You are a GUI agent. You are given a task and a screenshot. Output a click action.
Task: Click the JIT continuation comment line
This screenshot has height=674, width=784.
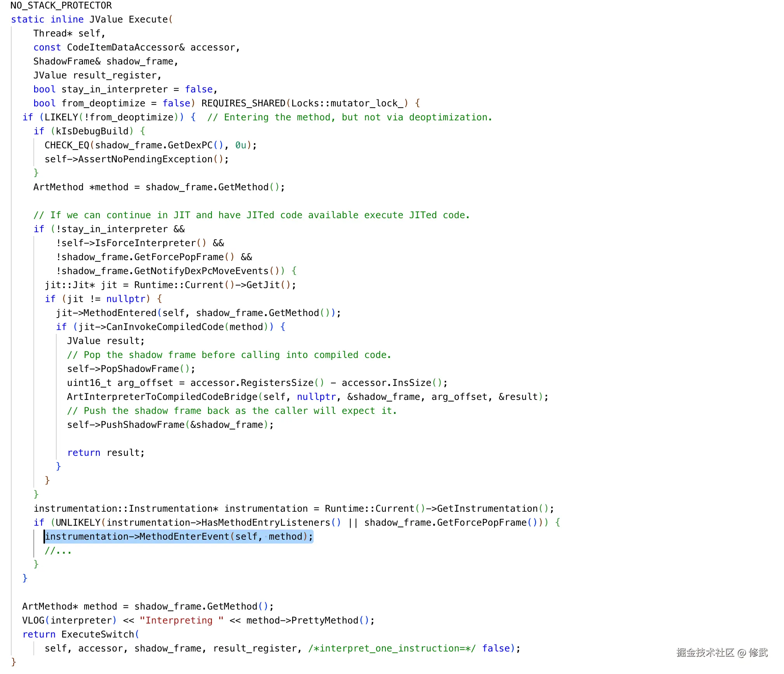click(x=252, y=215)
